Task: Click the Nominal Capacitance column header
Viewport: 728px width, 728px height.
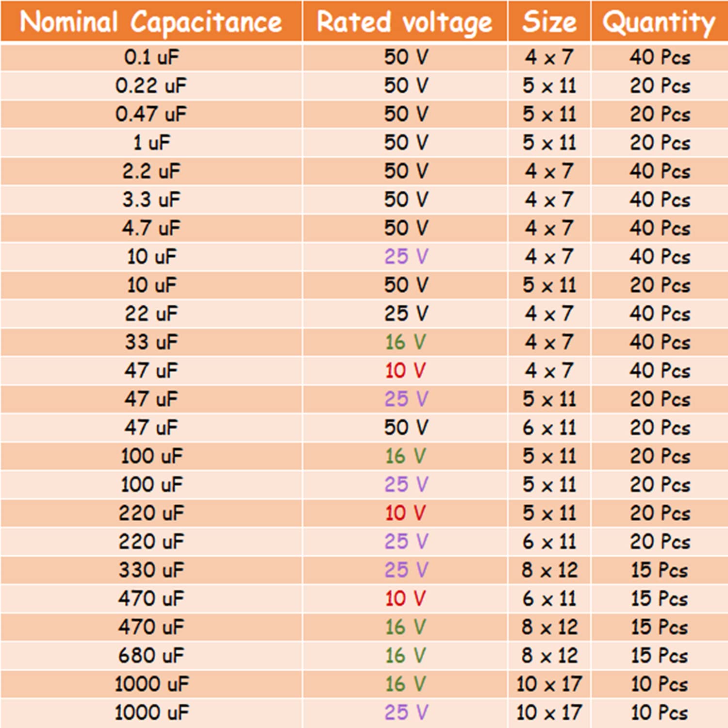Action: pyautogui.click(x=151, y=22)
